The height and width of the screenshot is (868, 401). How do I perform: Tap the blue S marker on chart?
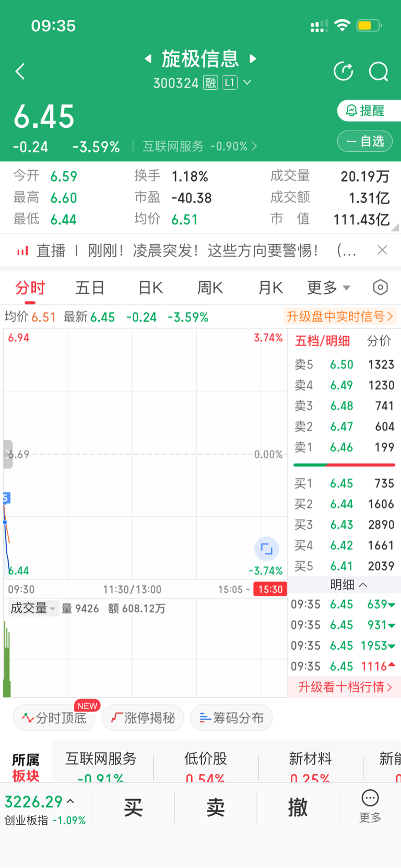[x=6, y=498]
